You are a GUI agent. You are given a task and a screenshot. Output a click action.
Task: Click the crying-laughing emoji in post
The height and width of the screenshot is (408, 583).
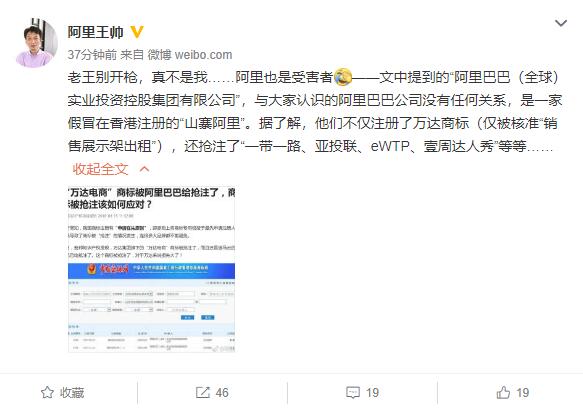(342, 77)
